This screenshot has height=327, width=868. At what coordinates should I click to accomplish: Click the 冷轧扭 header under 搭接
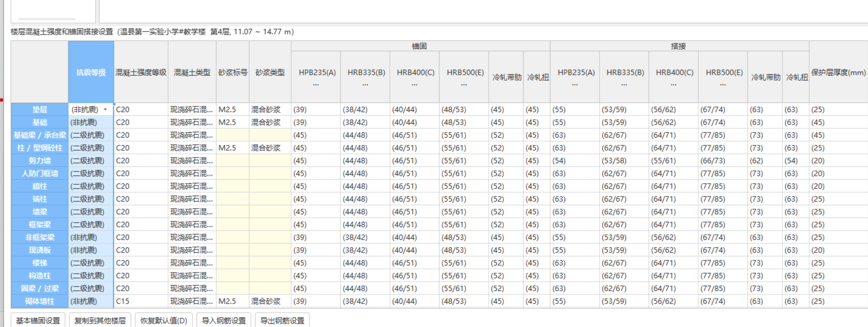(x=796, y=77)
